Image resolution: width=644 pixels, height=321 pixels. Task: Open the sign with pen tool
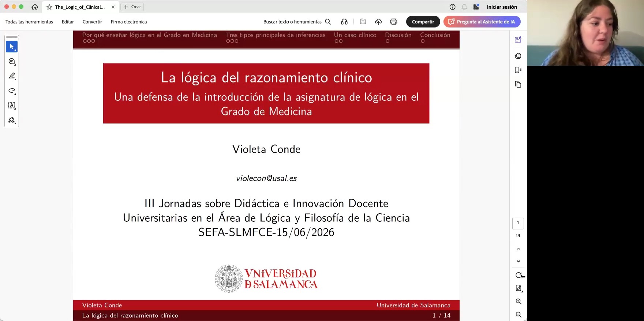pos(12,120)
